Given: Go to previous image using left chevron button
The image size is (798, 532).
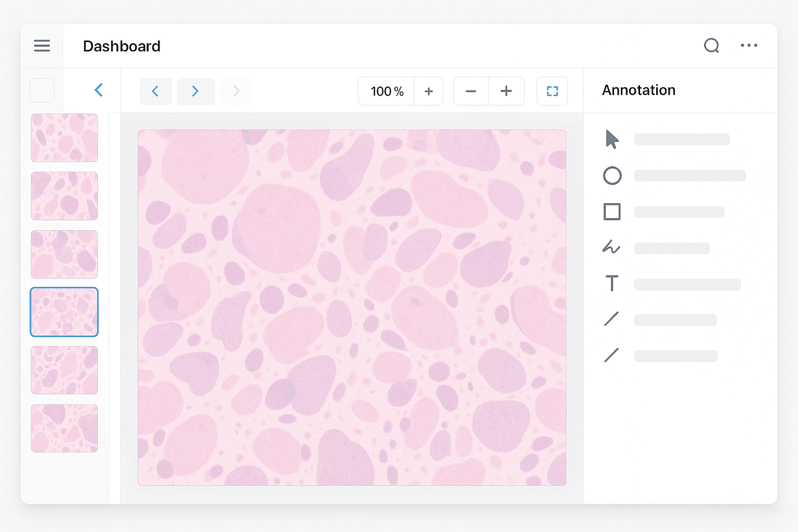Looking at the screenshot, I should 155,91.
